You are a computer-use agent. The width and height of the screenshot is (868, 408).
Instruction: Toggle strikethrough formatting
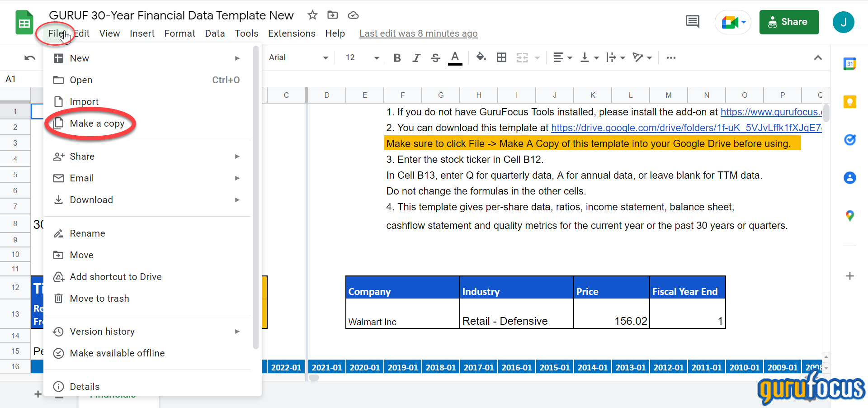click(x=435, y=58)
